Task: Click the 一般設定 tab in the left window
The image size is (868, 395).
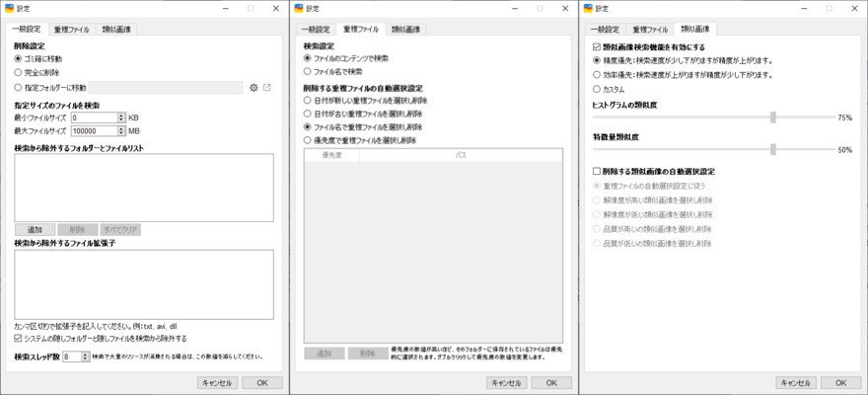Action: coord(28,30)
